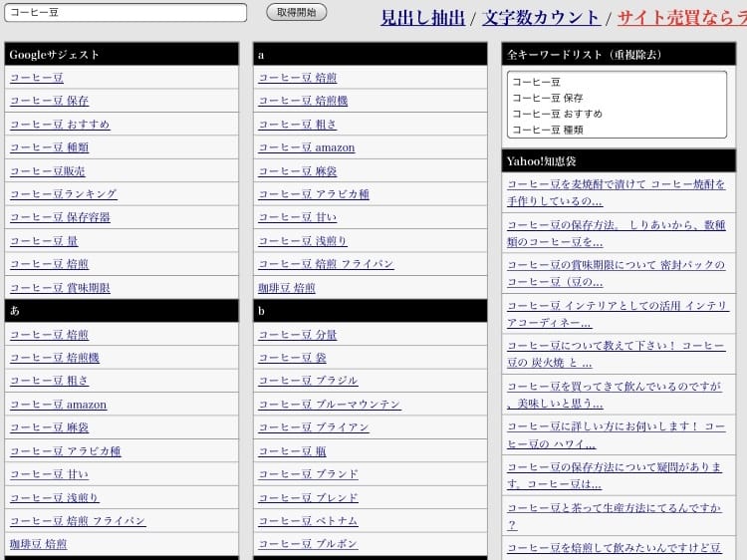The height and width of the screenshot is (560, 747).
Task: Open コーヒー豆 浅煎り under the a heading
Action: point(303,241)
